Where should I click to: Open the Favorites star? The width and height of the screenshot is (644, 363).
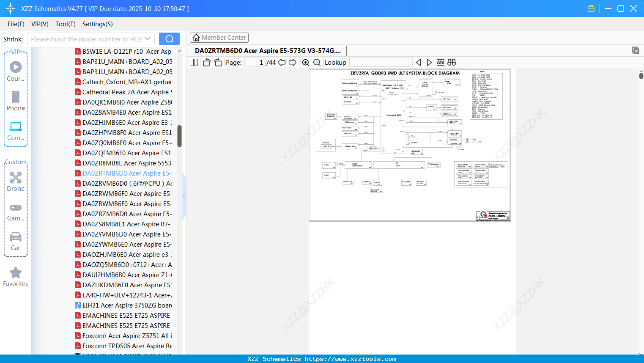(x=16, y=277)
